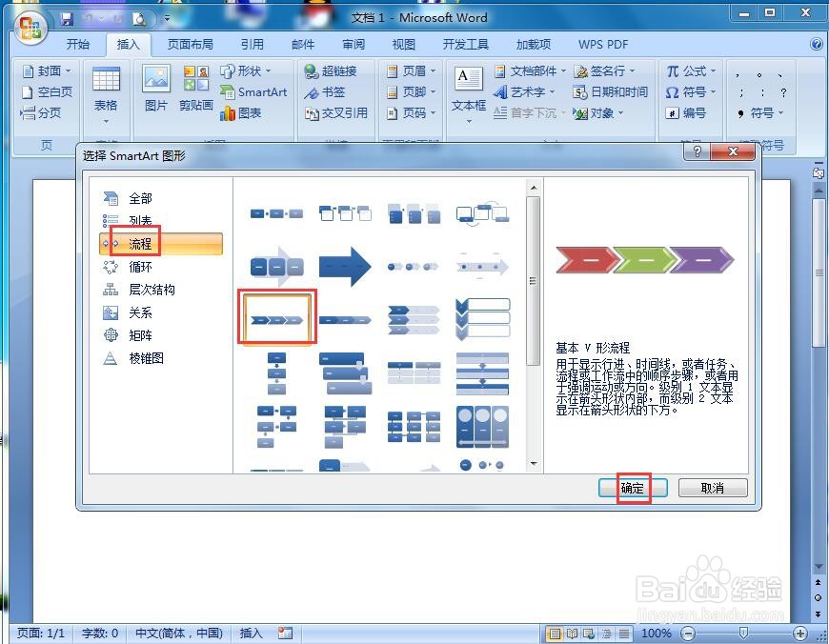Select Pyramid (棱锥图) category

161,358
